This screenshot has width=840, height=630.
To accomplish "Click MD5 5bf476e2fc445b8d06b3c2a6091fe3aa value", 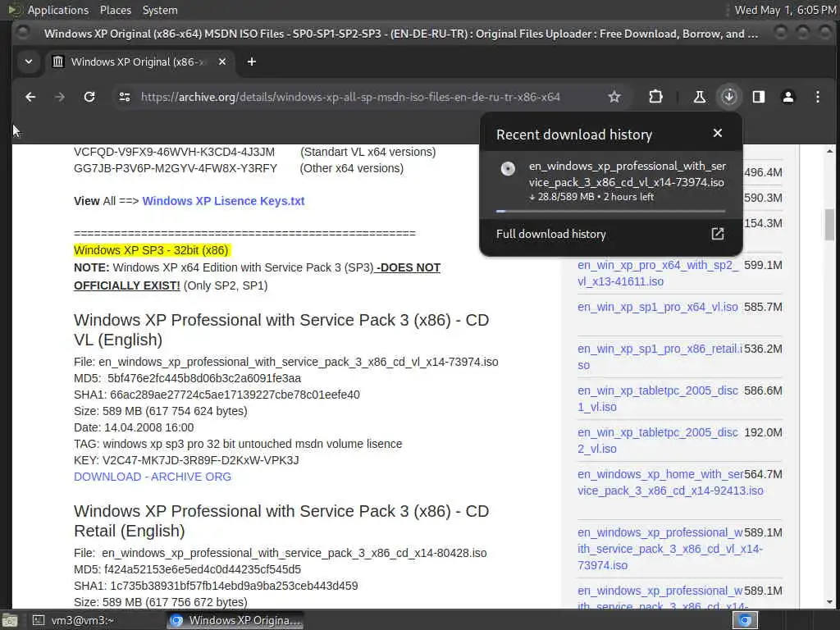I will (x=204, y=378).
